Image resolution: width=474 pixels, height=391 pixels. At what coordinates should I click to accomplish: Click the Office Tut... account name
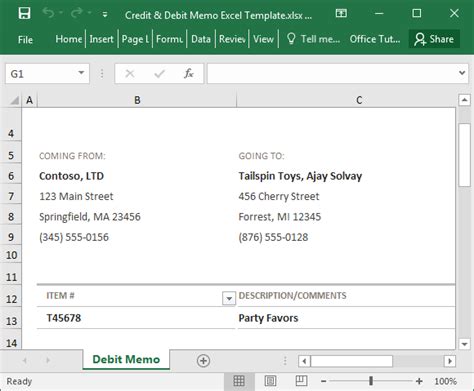click(x=375, y=39)
